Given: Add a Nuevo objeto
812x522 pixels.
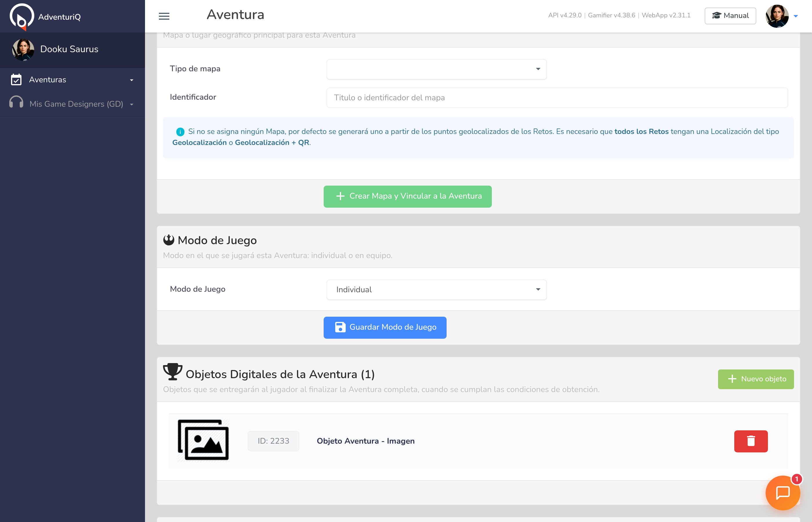Looking at the screenshot, I should coord(756,379).
